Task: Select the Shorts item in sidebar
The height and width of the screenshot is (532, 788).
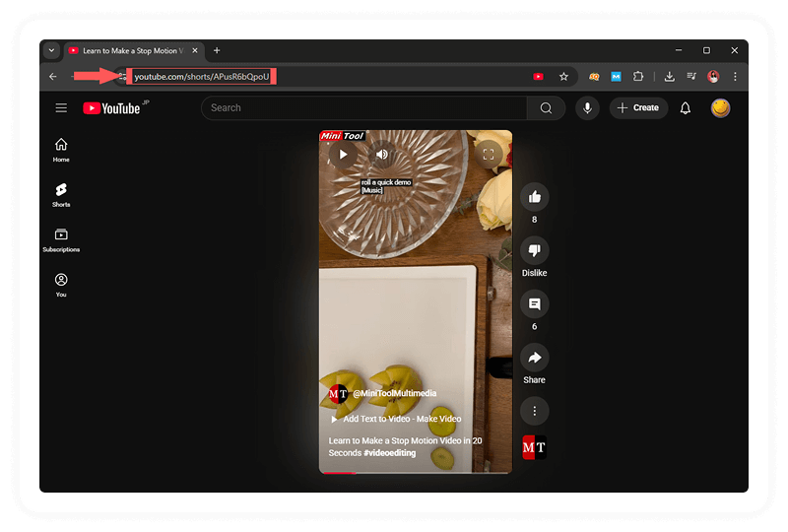Action: (x=61, y=194)
